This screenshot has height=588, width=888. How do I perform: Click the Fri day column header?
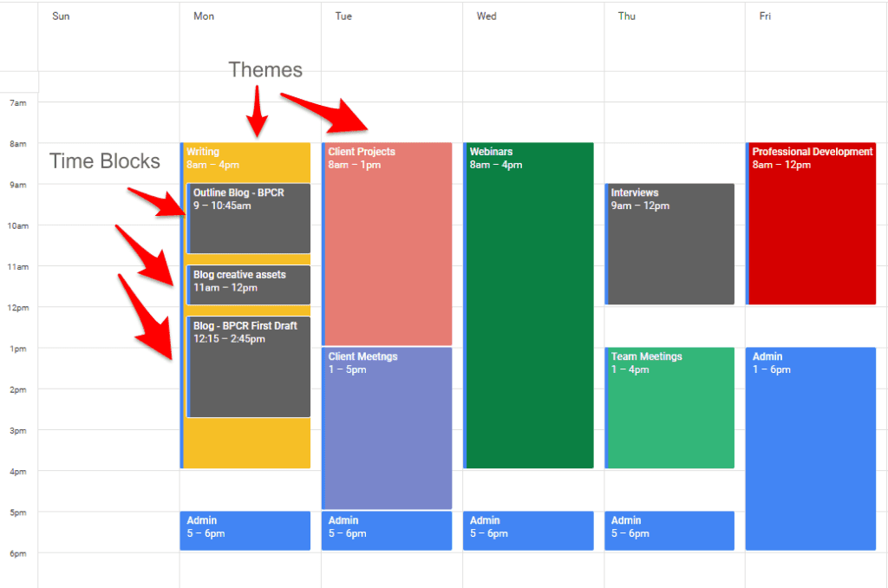(765, 16)
